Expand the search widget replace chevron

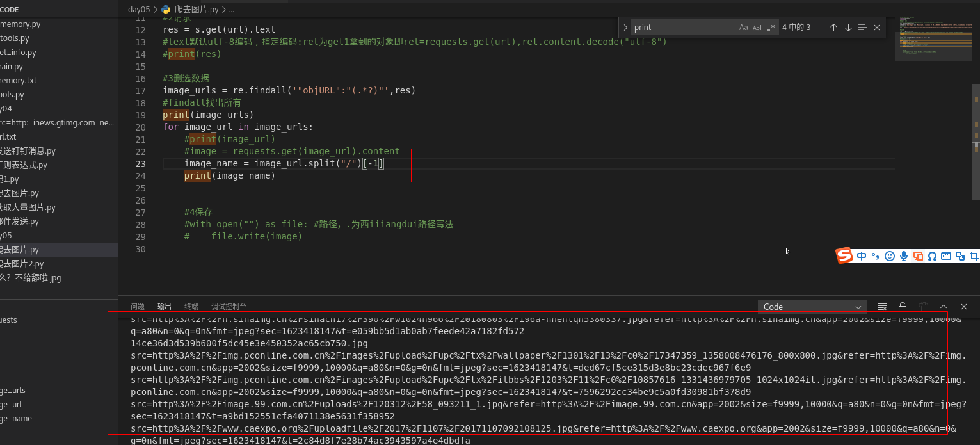click(x=625, y=27)
